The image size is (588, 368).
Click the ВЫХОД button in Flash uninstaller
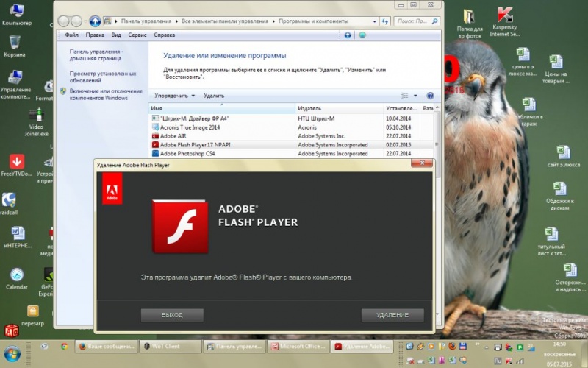(172, 315)
